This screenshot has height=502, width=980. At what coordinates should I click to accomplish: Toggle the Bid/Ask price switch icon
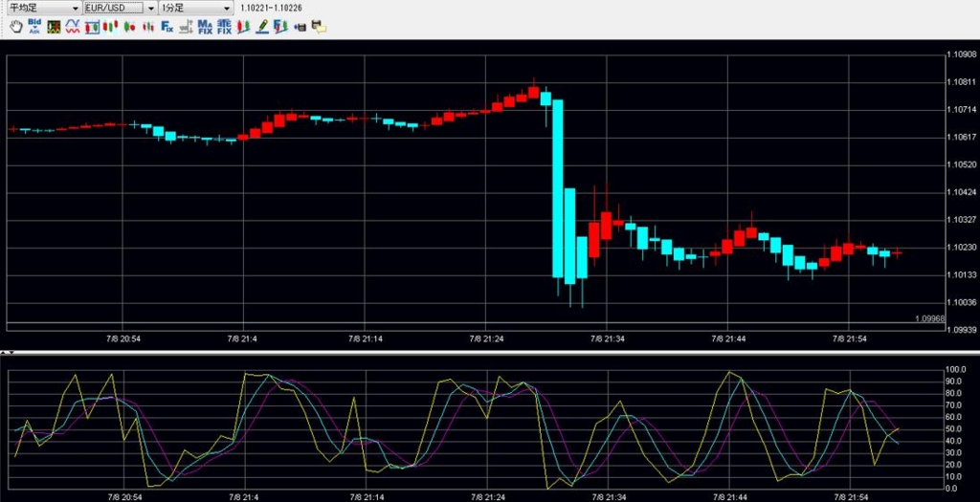34,26
